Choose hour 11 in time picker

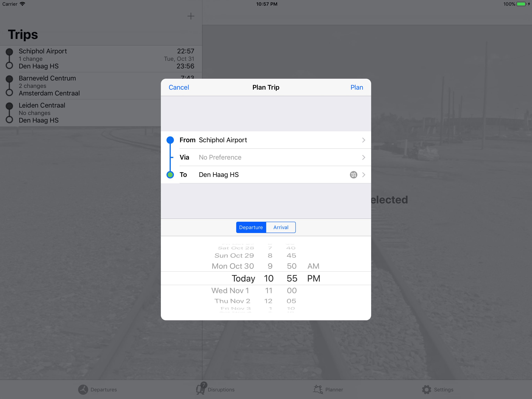pyautogui.click(x=269, y=290)
